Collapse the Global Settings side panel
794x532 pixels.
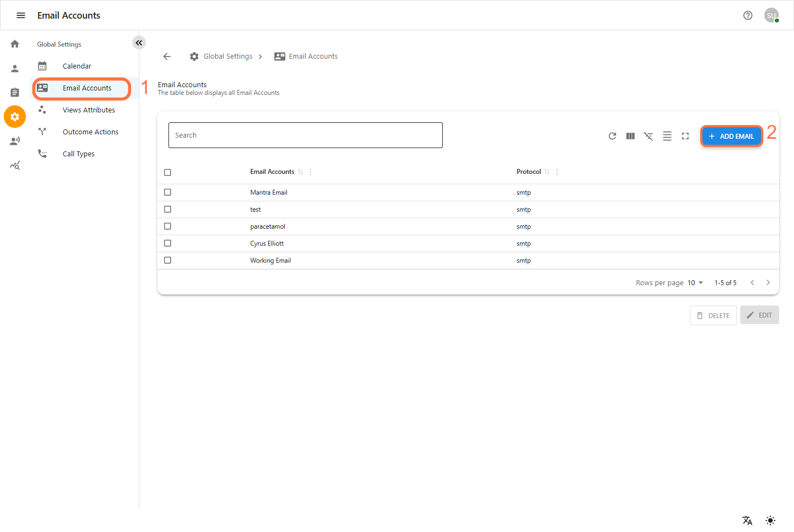(x=139, y=43)
